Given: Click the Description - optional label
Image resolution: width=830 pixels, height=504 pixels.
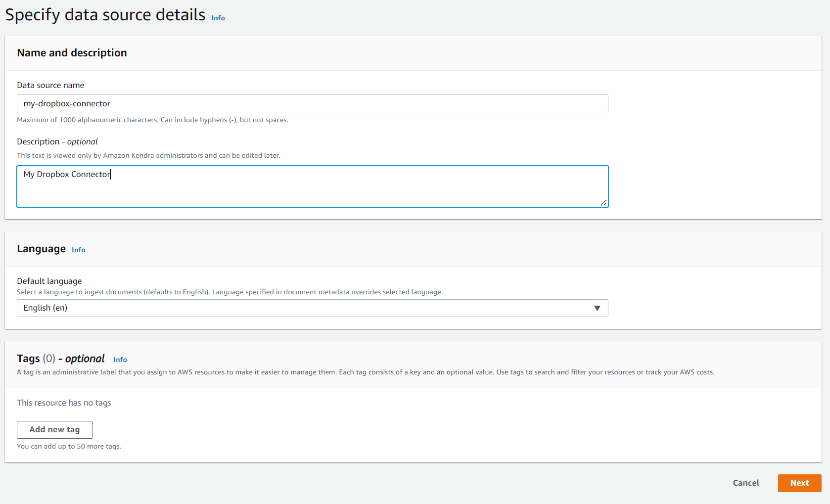Looking at the screenshot, I should 57,141.
